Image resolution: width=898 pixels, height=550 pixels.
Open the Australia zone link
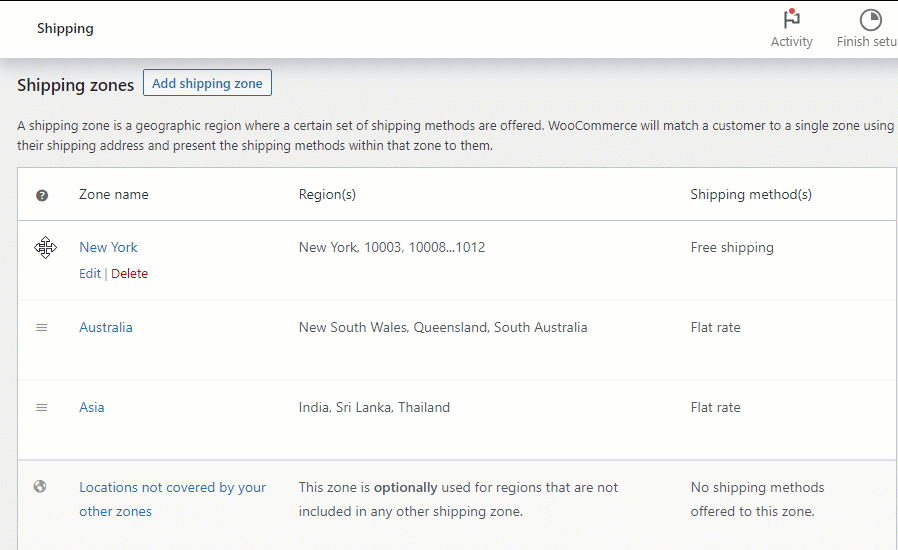tap(106, 327)
